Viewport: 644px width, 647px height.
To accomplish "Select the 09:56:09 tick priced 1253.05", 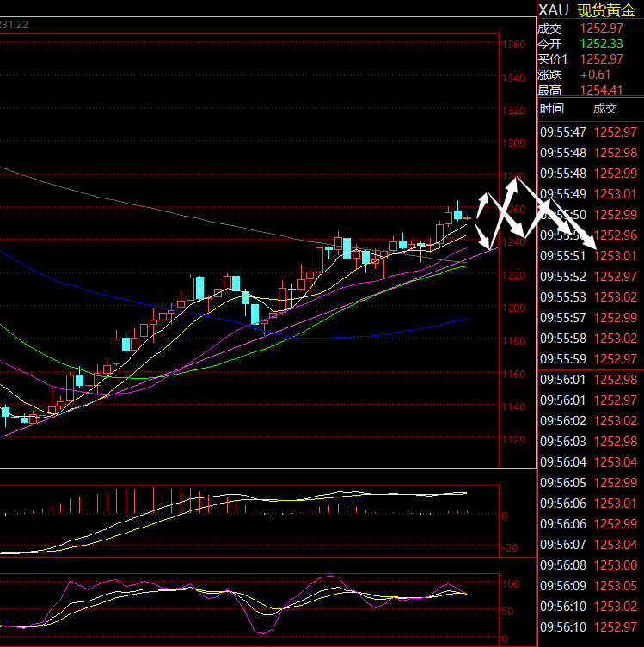I will (590, 586).
